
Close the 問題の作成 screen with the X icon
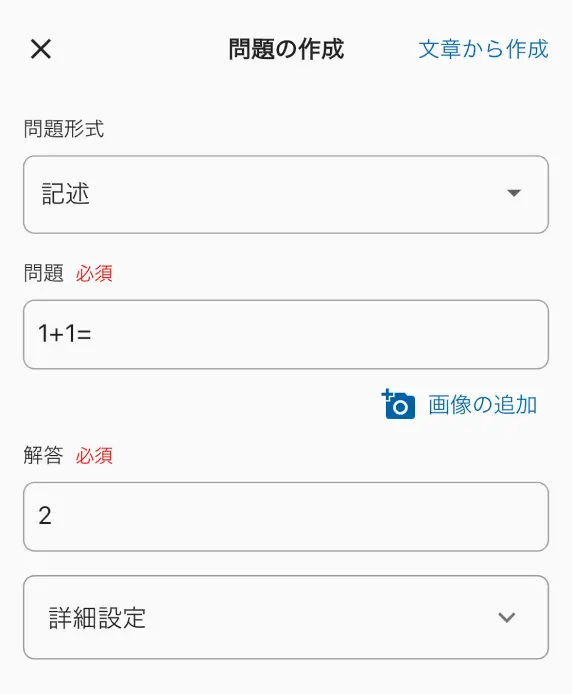[x=41, y=49]
